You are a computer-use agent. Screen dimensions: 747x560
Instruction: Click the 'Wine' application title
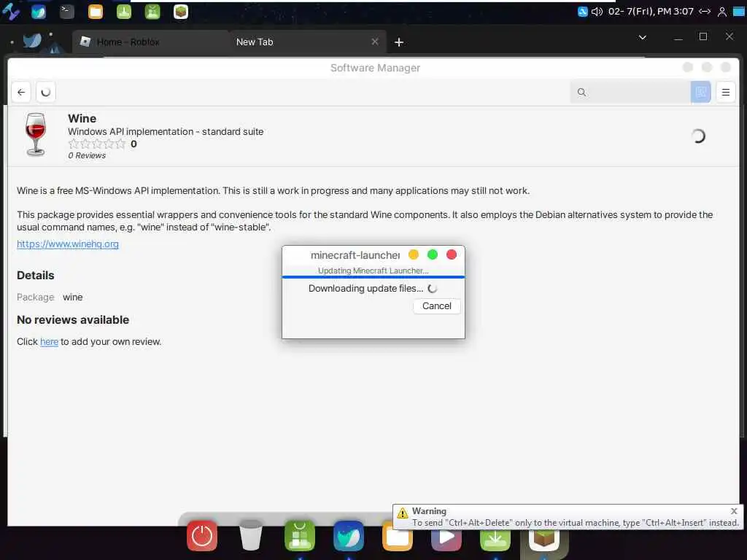pyautogui.click(x=82, y=119)
